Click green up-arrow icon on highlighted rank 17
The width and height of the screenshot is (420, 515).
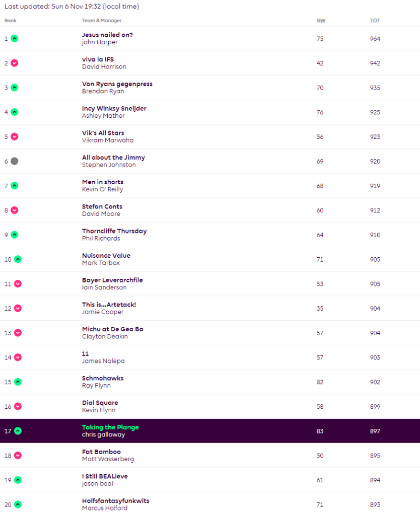coord(18,431)
